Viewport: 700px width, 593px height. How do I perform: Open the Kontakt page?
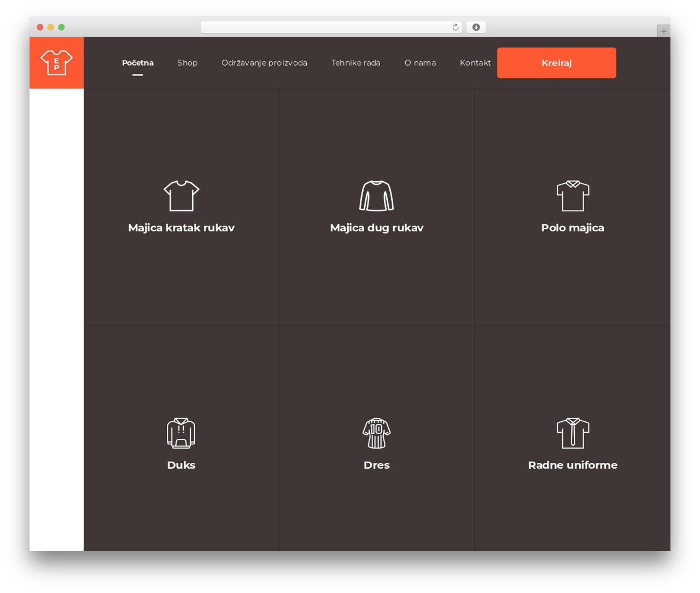(x=475, y=63)
